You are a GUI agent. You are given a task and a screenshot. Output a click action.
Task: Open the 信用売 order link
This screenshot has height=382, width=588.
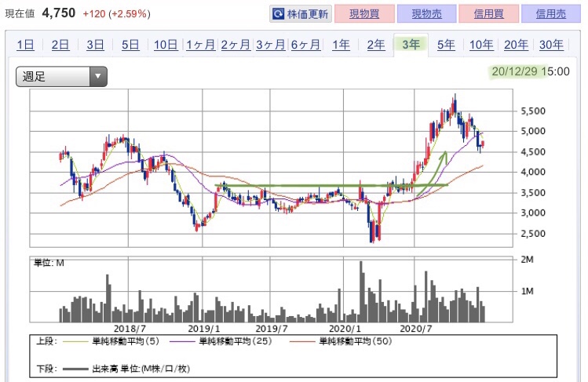click(550, 14)
